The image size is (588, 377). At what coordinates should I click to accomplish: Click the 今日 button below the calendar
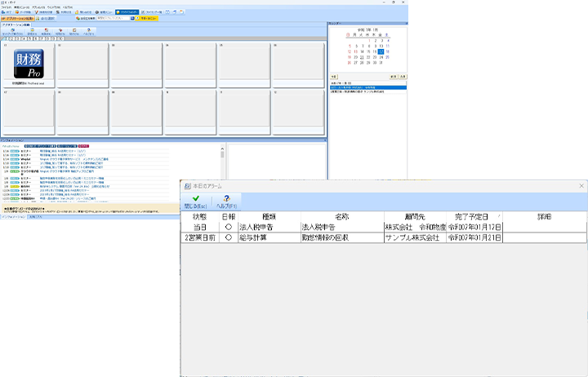click(335, 75)
